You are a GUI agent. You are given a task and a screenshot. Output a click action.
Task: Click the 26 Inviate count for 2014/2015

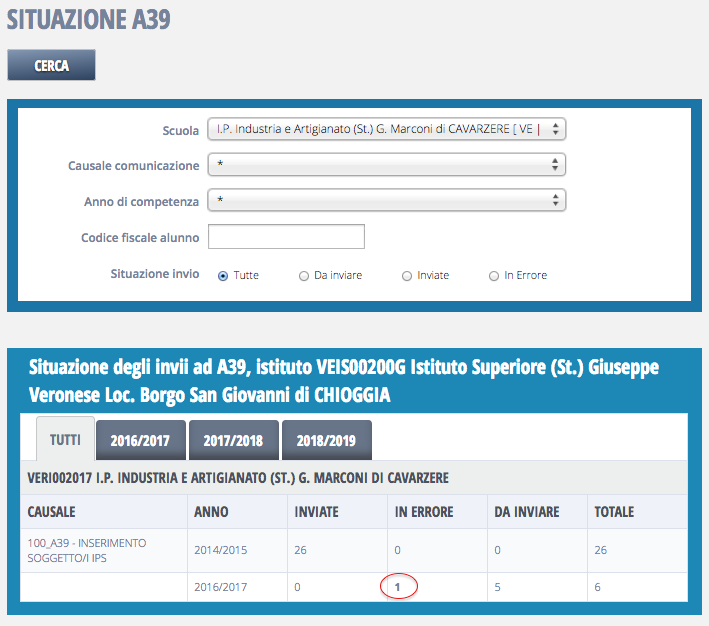(x=301, y=550)
